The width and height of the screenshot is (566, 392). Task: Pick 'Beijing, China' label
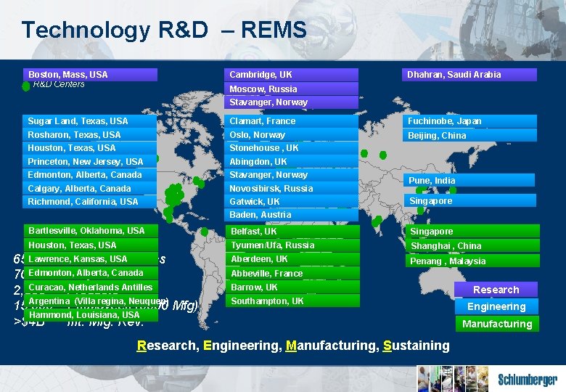(x=469, y=135)
